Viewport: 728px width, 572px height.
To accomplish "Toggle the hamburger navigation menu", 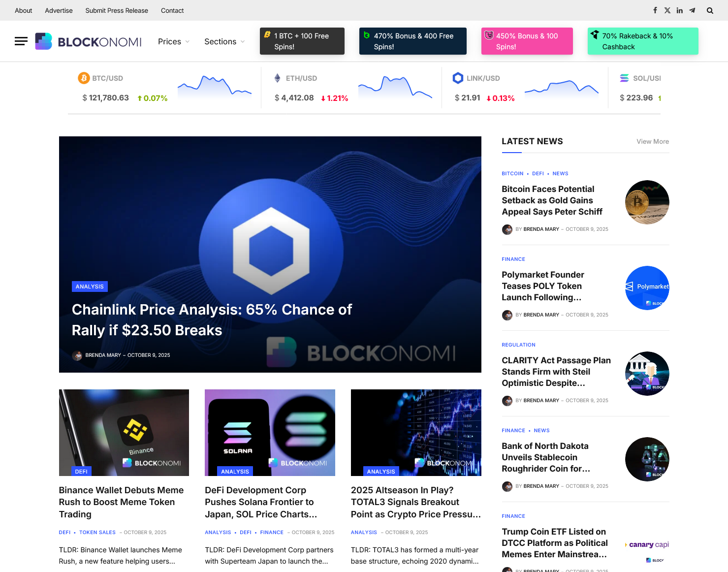I will coord(21,41).
